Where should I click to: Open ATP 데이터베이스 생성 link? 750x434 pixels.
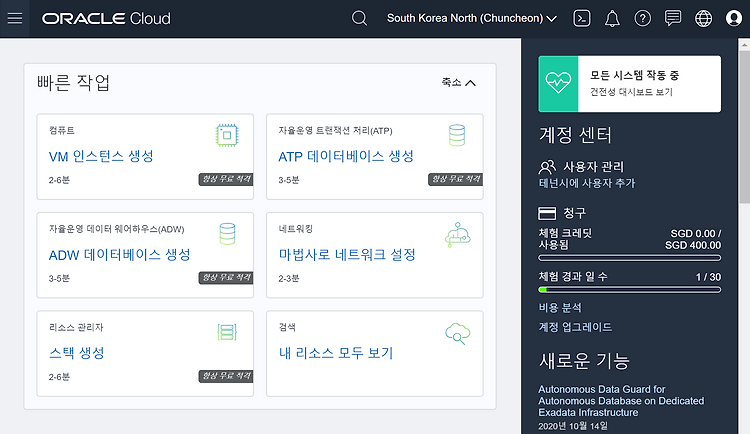pyautogui.click(x=346, y=156)
